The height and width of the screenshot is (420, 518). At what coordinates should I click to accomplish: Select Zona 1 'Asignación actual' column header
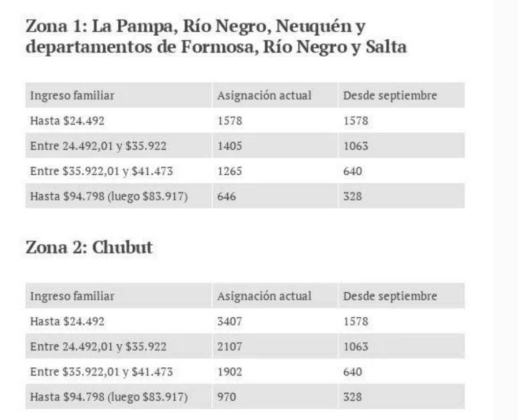tap(264, 96)
